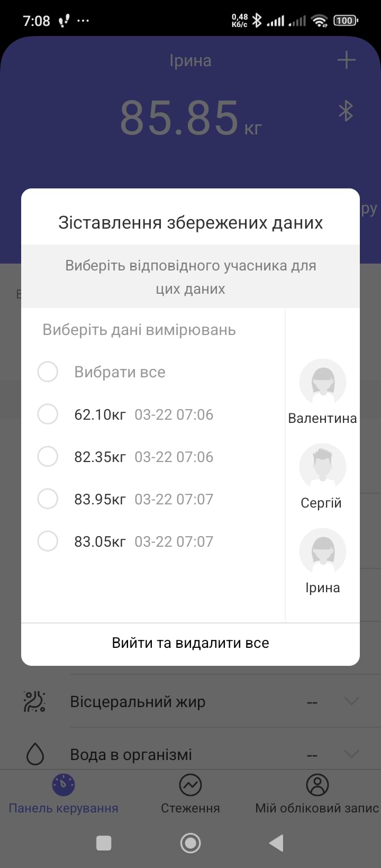381x868 pixels.
Task: Switch to the Стеження tab
Action: (190, 794)
